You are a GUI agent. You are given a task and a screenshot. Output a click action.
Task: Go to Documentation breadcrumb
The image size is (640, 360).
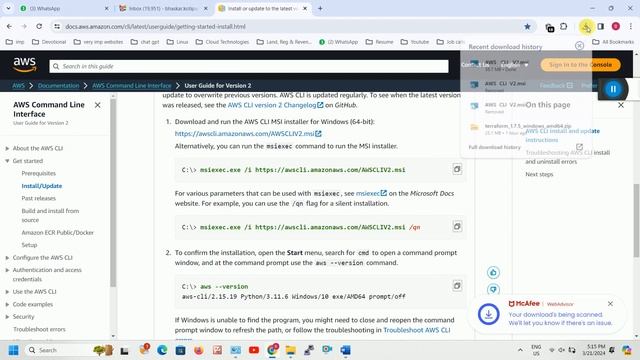coord(58,86)
